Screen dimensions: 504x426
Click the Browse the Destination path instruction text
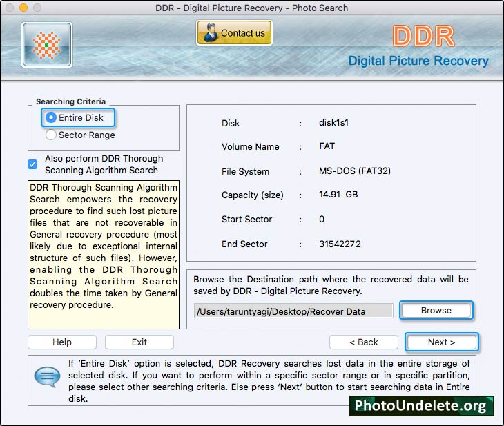tap(331, 285)
